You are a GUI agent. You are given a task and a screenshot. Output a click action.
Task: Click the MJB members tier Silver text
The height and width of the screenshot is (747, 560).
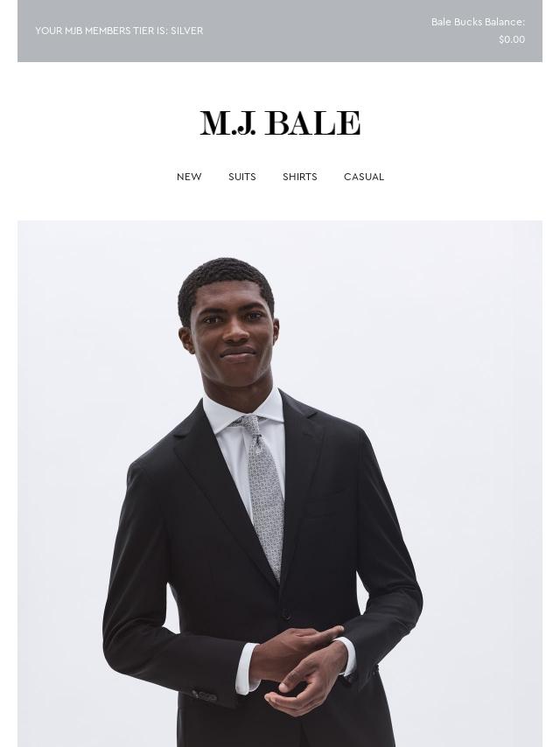point(119,31)
